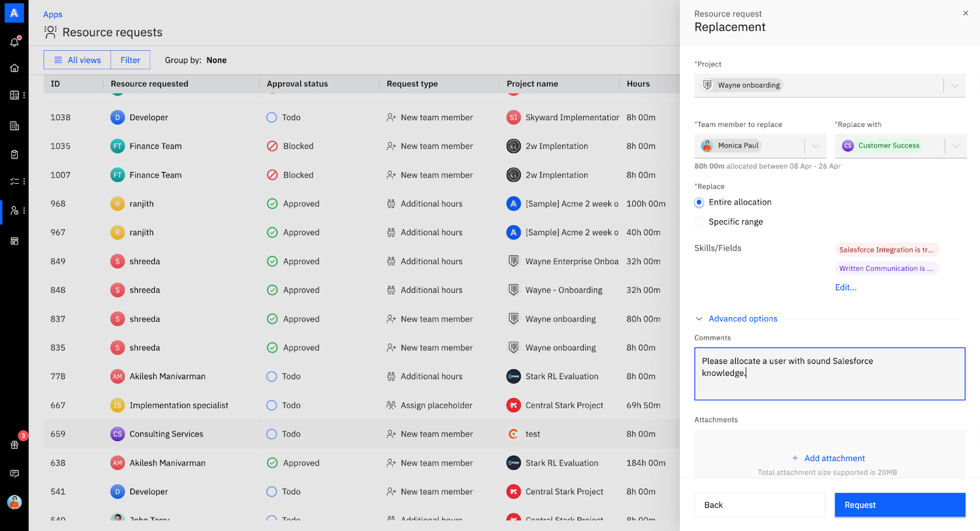Click into the Comments text box
Viewport: 980px width, 531px height.
pos(829,374)
